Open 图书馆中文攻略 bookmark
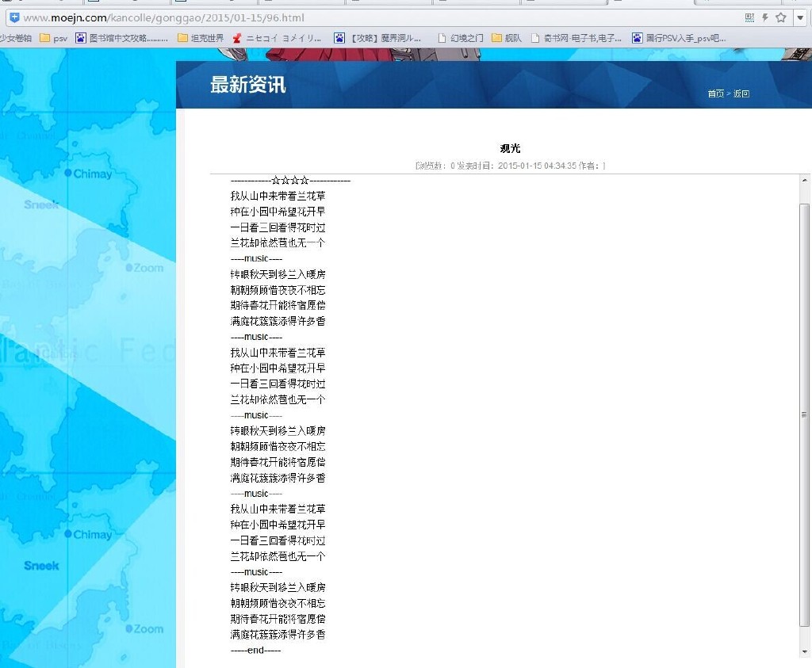The image size is (812, 668). pos(122,38)
